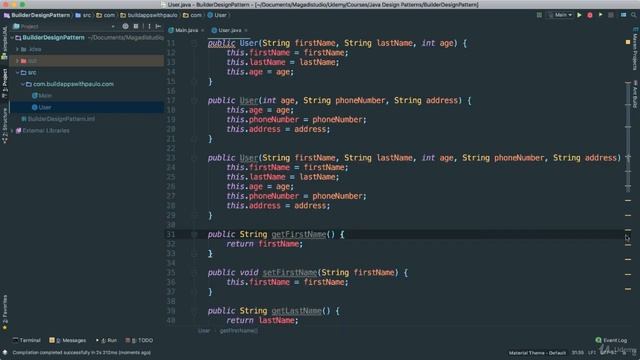The image size is (640, 360).
Task: Click src in the breadcrumb bar
Action: pyautogui.click(x=87, y=15)
